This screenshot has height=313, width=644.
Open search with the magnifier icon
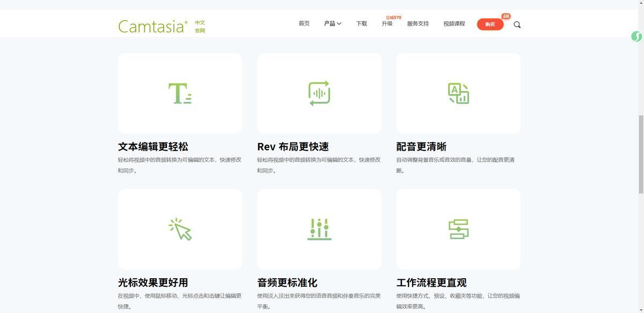point(517,25)
